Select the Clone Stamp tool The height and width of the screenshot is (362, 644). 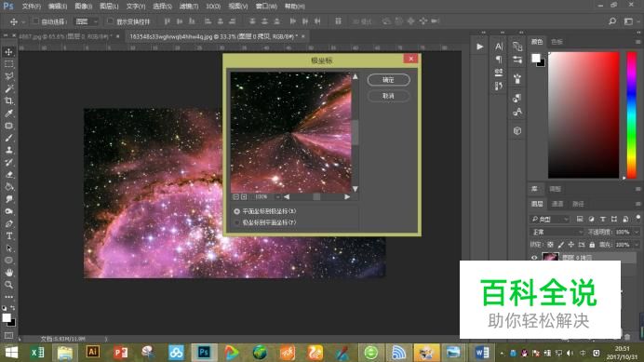point(8,150)
